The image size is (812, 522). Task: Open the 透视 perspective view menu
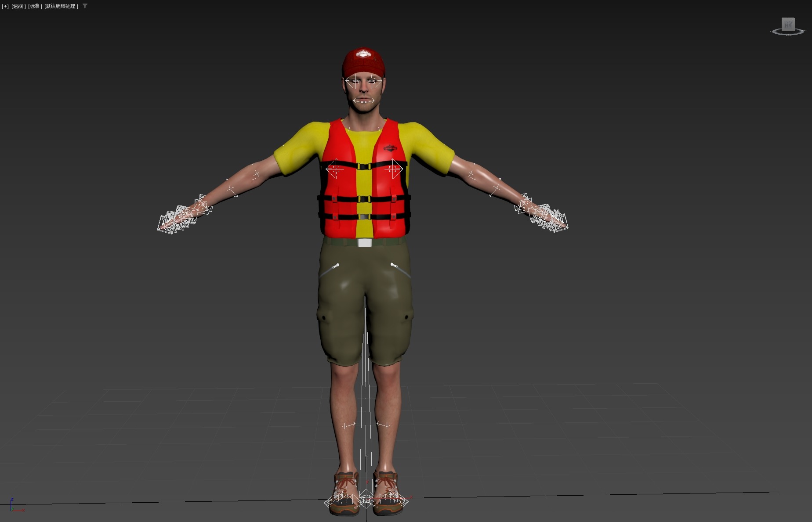18,6
